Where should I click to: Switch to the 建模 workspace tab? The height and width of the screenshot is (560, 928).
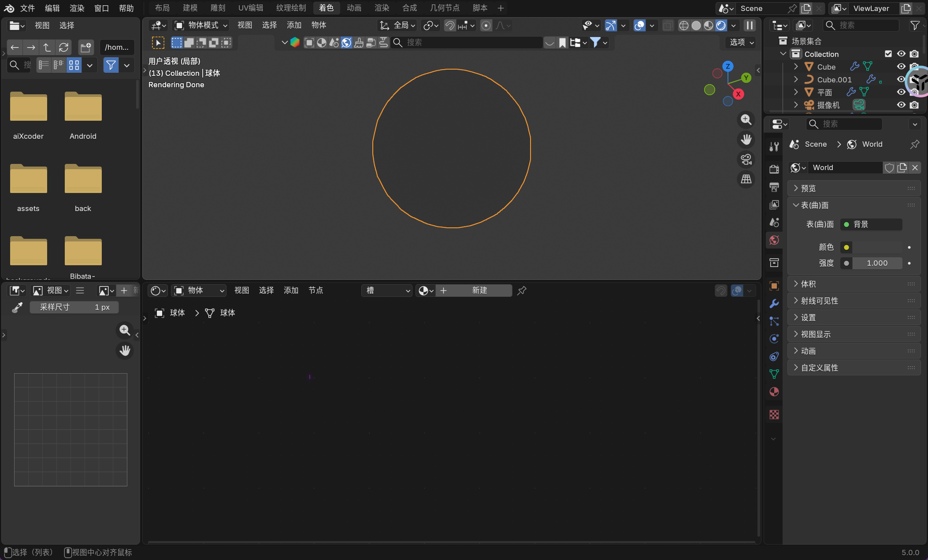coord(190,8)
